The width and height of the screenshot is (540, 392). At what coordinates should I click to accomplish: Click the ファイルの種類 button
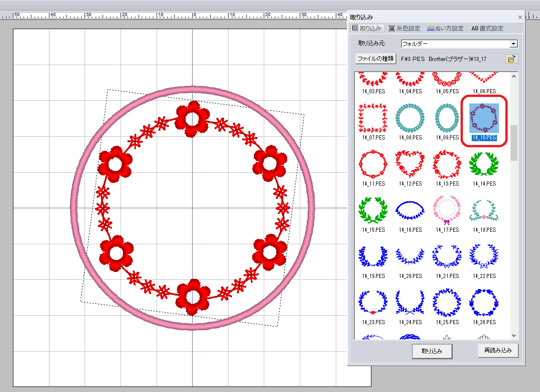376,59
